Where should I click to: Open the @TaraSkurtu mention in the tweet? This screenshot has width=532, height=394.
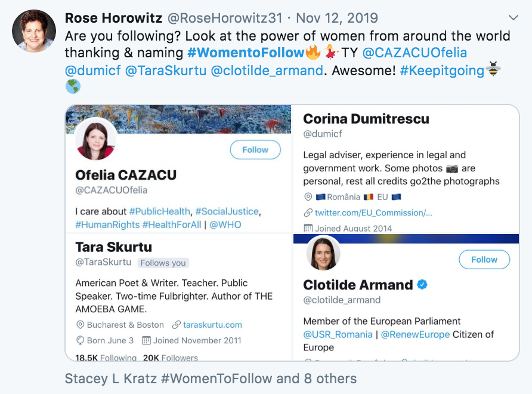pos(166,70)
